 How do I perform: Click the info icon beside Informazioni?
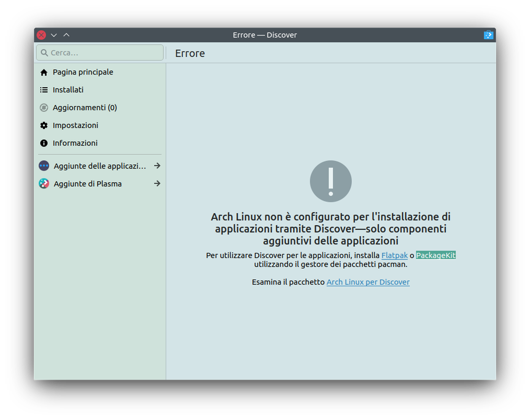(x=44, y=143)
